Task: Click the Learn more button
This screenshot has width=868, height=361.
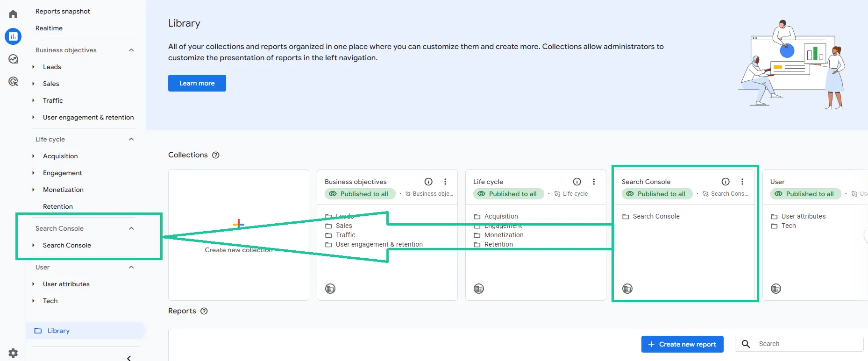Action: pos(197,83)
